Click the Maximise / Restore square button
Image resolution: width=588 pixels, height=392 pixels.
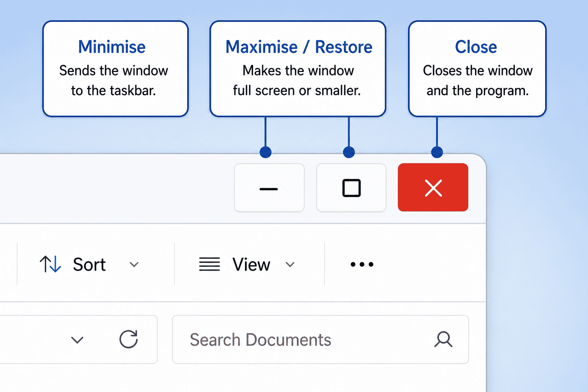point(351,188)
